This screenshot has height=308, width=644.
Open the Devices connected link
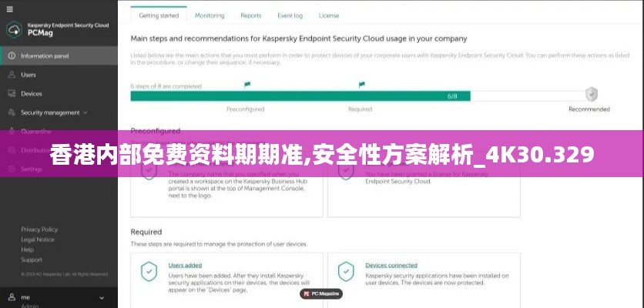coord(391,265)
